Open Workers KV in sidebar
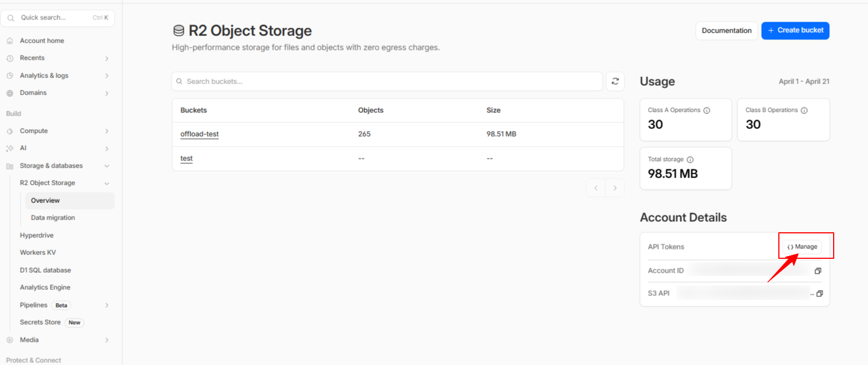The image size is (868, 365). [x=38, y=253]
